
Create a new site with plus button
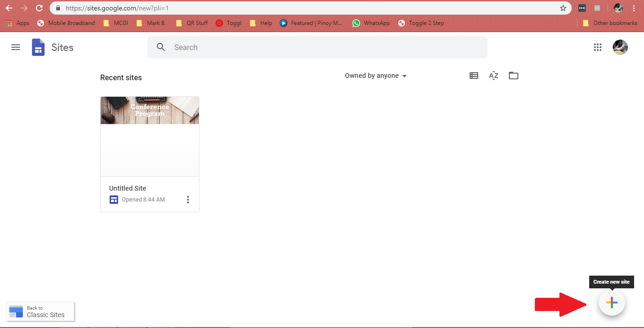(x=612, y=303)
